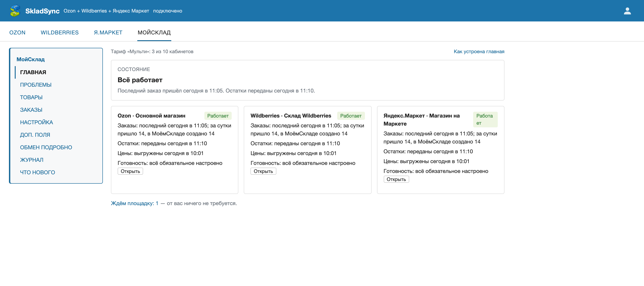Image resolution: width=644 pixels, height=286 pixels.
Task: Switch to the Я.МАРКЕТ tab
Action: [108, 32]
